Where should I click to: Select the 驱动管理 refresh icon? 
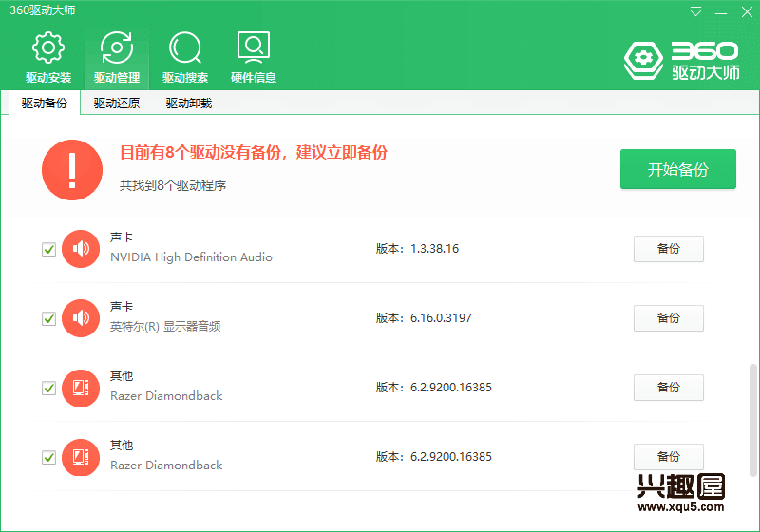[117, 47]
